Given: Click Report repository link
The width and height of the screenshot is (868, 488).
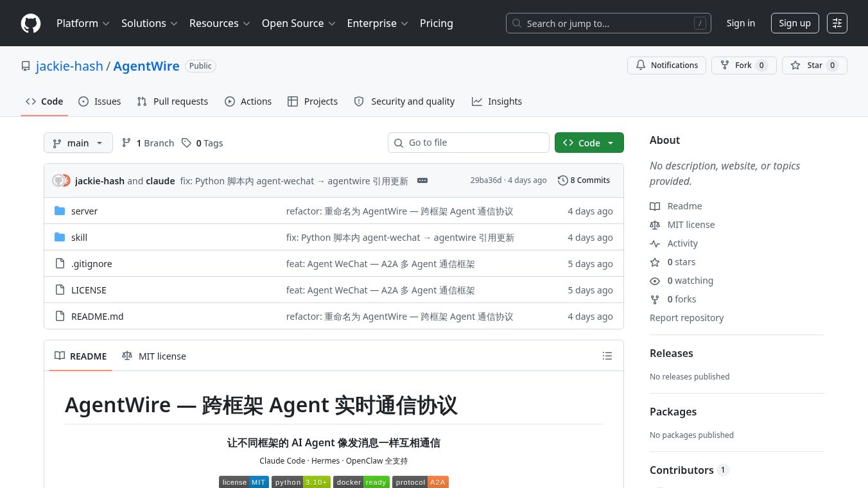Looking at the screenshot, I should coord(686,318).
